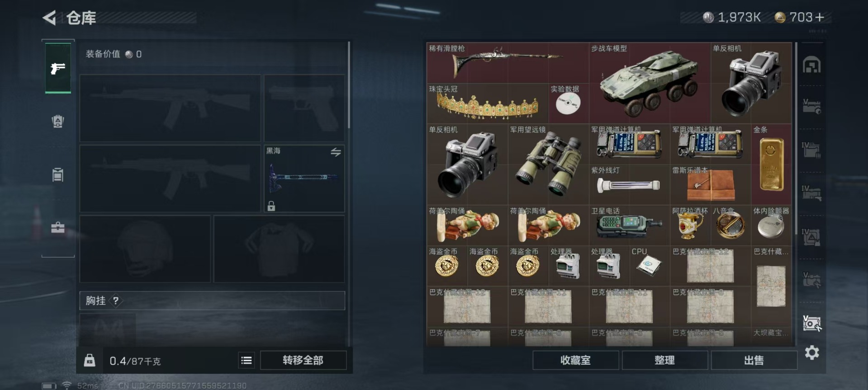Select the 金条 gold bar item
Screen dimensions: 868x390
click(x=771, y=164)
